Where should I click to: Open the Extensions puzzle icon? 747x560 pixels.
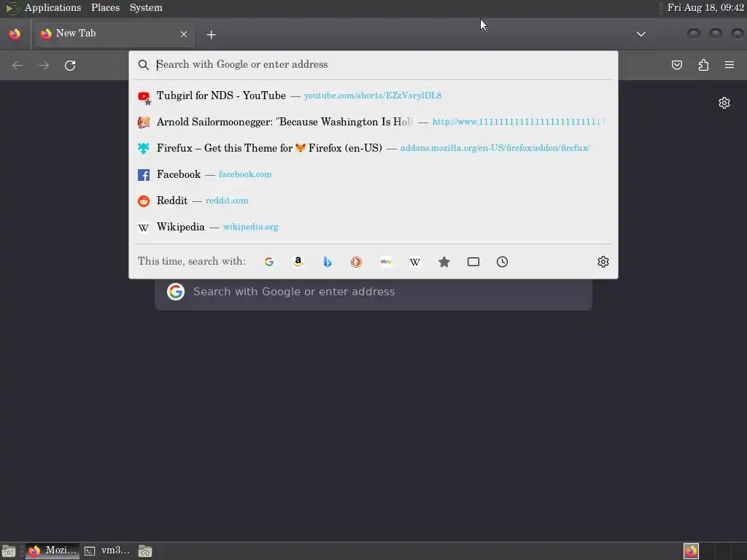pos(703,65)
